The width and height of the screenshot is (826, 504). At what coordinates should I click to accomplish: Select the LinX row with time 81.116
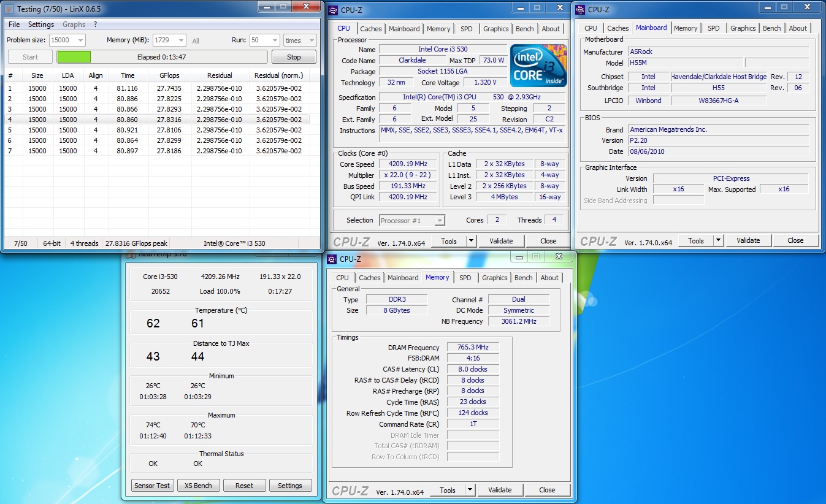coord(157,88)
